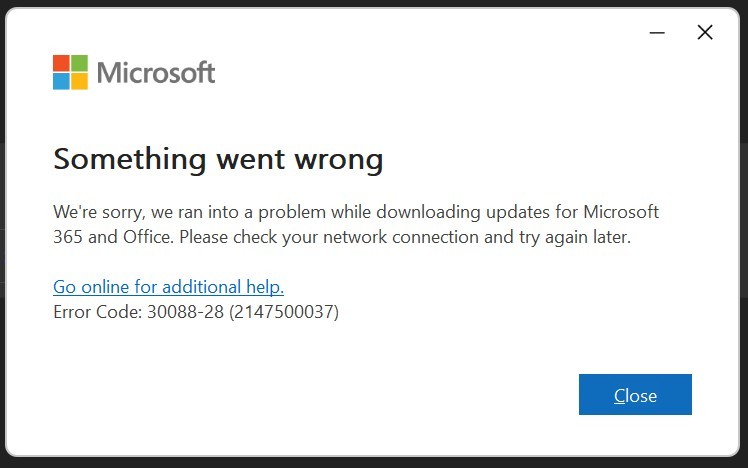Click the blue square in Microsoft logo
The image size is (748, 468).
pyautogui.click(x=61, y=82)
